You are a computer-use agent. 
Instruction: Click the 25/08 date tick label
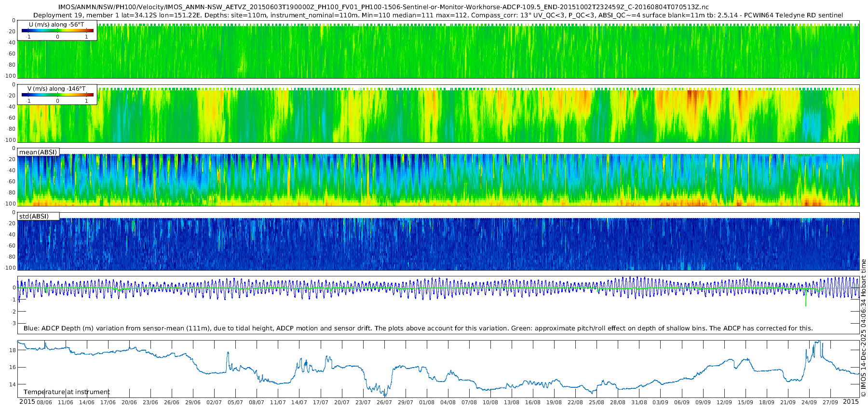[x=597, y=402]
